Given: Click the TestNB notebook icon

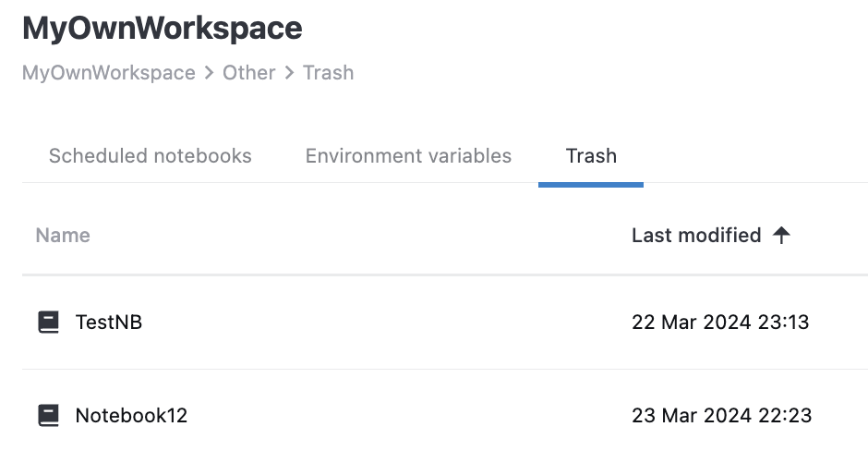Looking at the screenshot, I should point(49,323).
